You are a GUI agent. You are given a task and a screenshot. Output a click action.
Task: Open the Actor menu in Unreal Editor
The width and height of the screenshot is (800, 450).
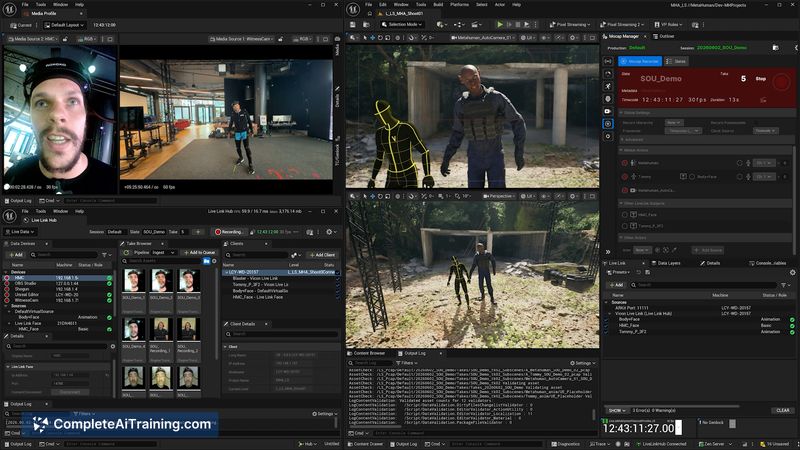click(x=500, y=5)
